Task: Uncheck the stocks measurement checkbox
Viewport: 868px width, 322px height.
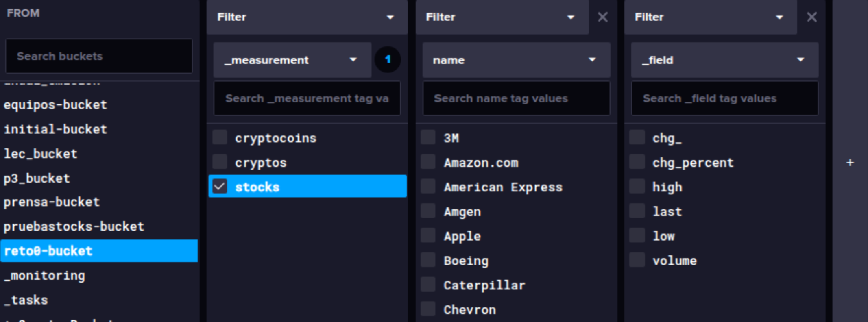Action: click(x=220, y=187)
